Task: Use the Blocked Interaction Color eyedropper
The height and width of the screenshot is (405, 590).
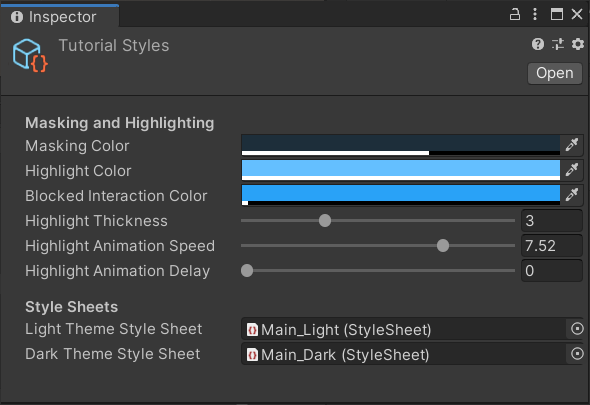Action: tap(572, 195)
